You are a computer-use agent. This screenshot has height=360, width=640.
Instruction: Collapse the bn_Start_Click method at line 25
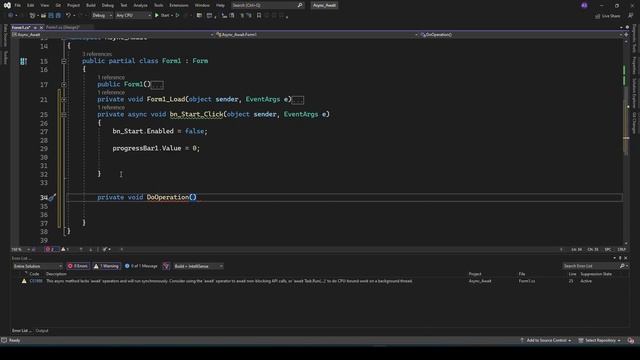pyautogui.click(x=64, y=115)
